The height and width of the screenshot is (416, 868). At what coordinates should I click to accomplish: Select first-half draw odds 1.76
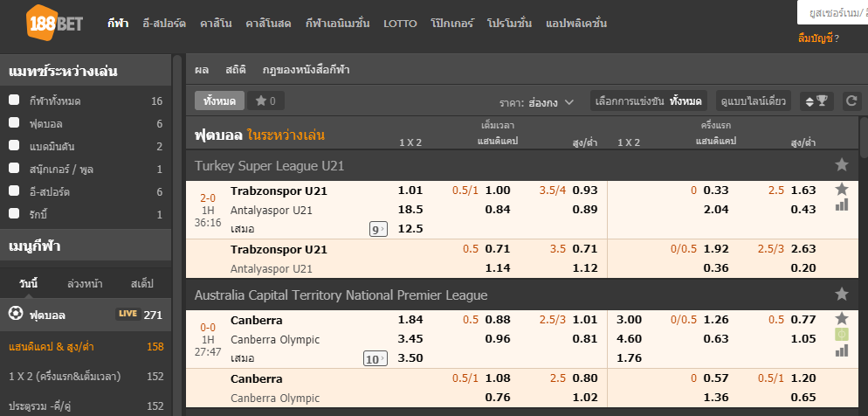(629, 358)
